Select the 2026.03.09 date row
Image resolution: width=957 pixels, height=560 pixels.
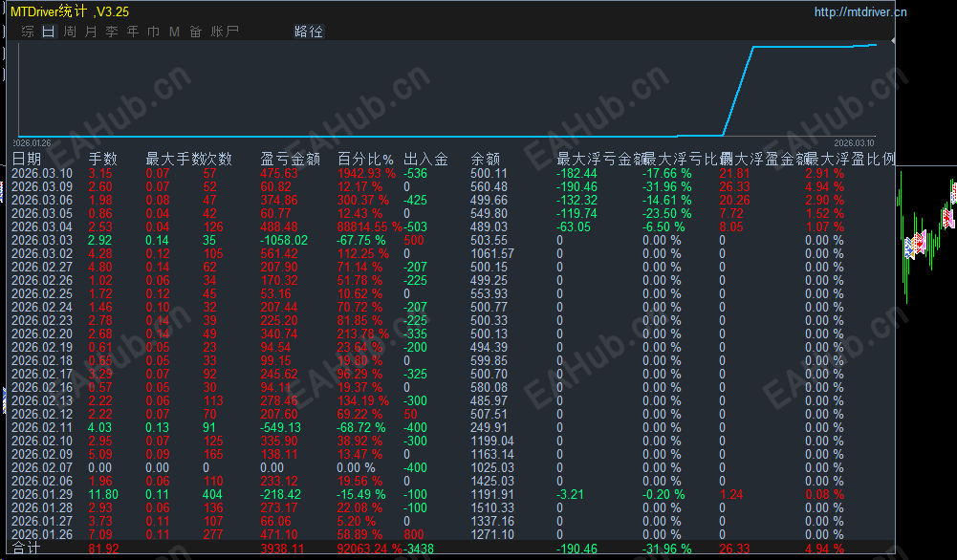point(42,186)
